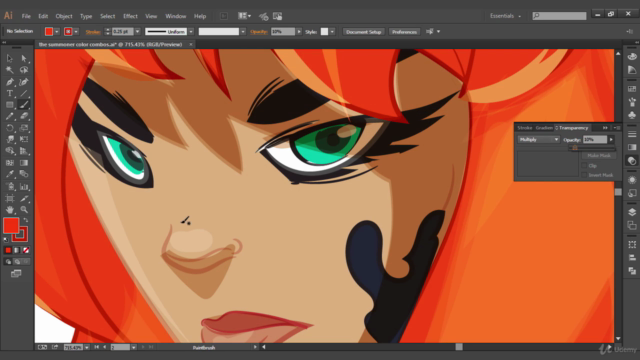The image size is (640, 360).
Task: Open the Uniform variable width profile dropdown
Action: click(191, 31)
